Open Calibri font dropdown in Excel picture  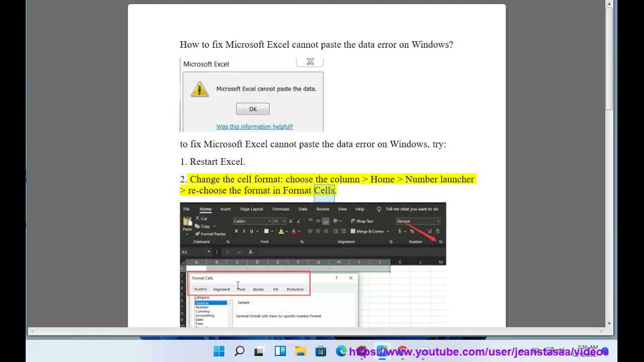click(x=270, y=221)
